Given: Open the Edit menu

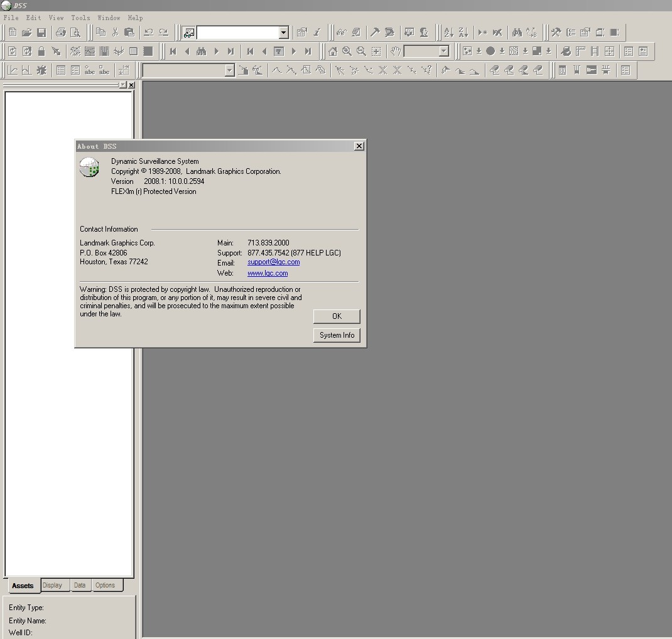Looking at the screenshot, I should click(x=33, y=18).
